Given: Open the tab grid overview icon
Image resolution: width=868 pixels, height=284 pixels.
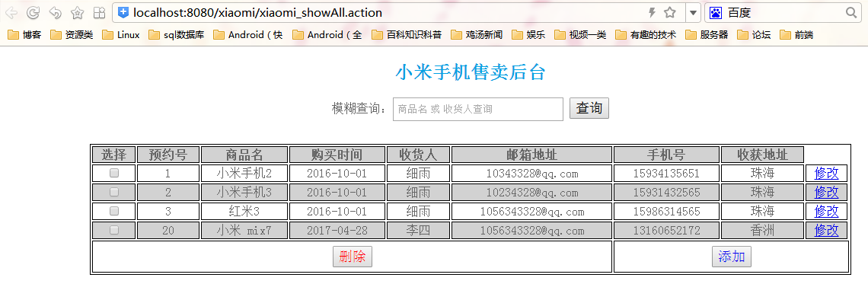Looking at the screenshot, I should tap(99, 12).
